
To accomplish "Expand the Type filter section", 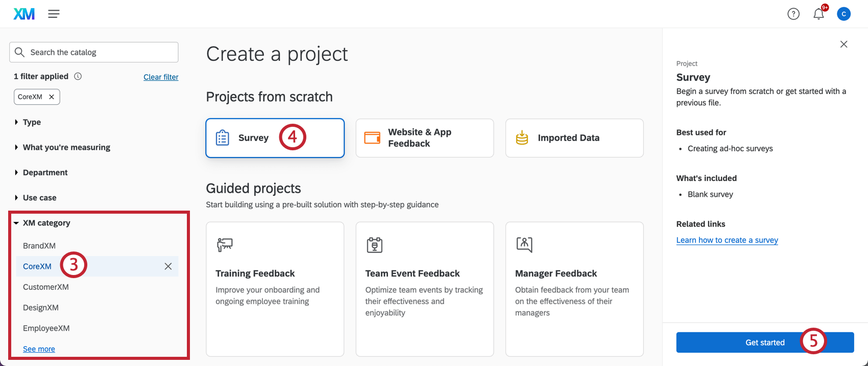I will pos(32,122).
